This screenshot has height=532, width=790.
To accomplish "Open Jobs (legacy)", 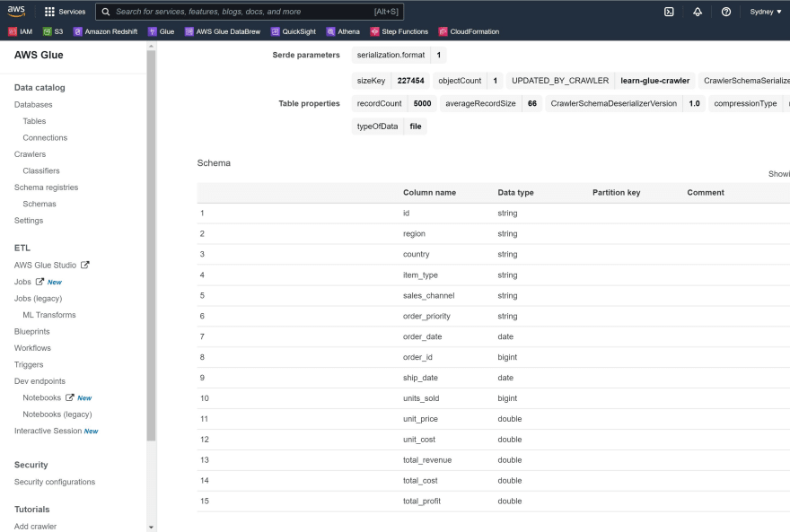I will 38,299.
